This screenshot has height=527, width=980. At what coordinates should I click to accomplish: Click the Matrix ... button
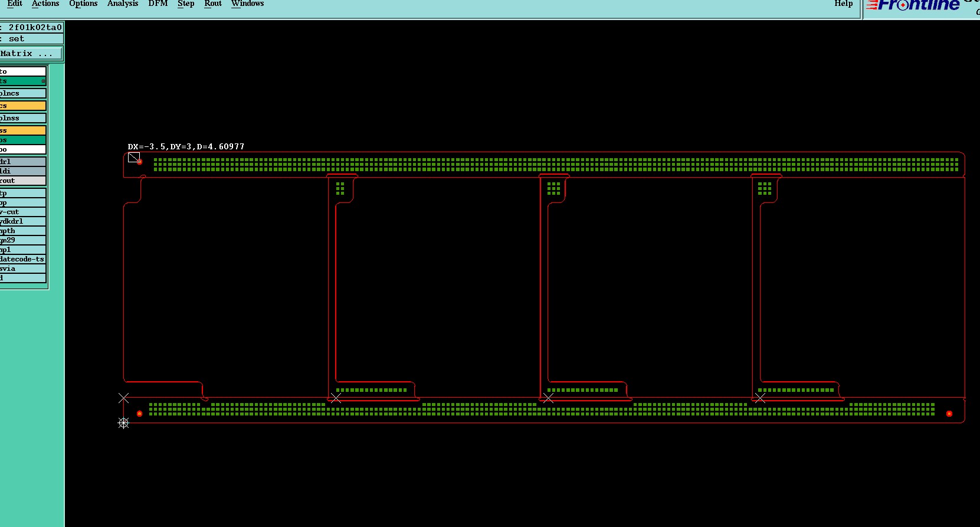[31, 54]
